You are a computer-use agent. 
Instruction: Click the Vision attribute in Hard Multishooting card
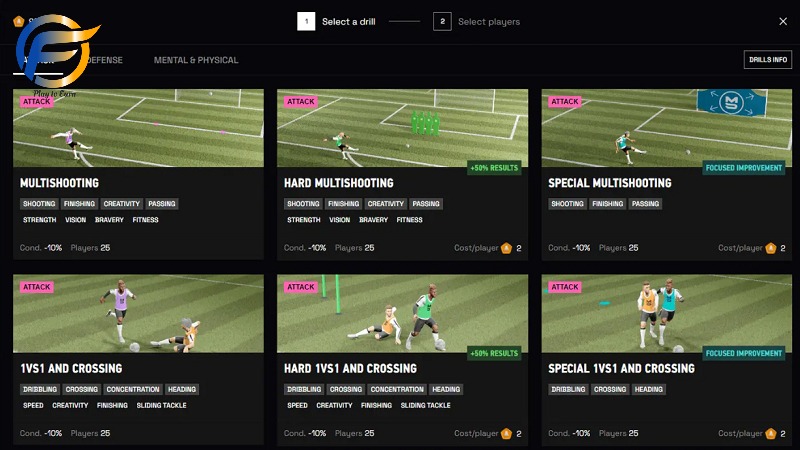339,220
